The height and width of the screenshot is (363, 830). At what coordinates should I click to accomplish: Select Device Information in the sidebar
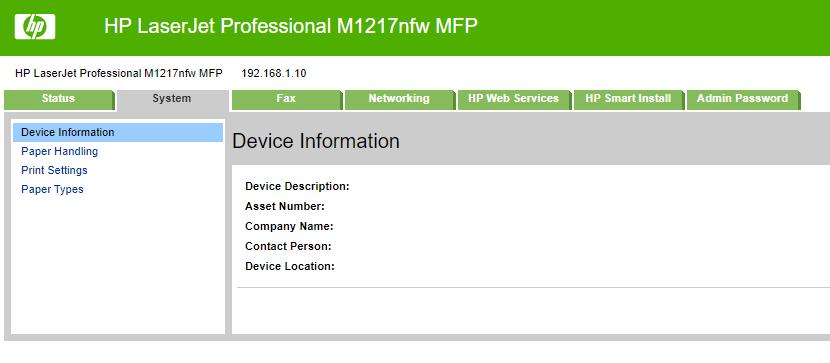[x=118, y=132]
